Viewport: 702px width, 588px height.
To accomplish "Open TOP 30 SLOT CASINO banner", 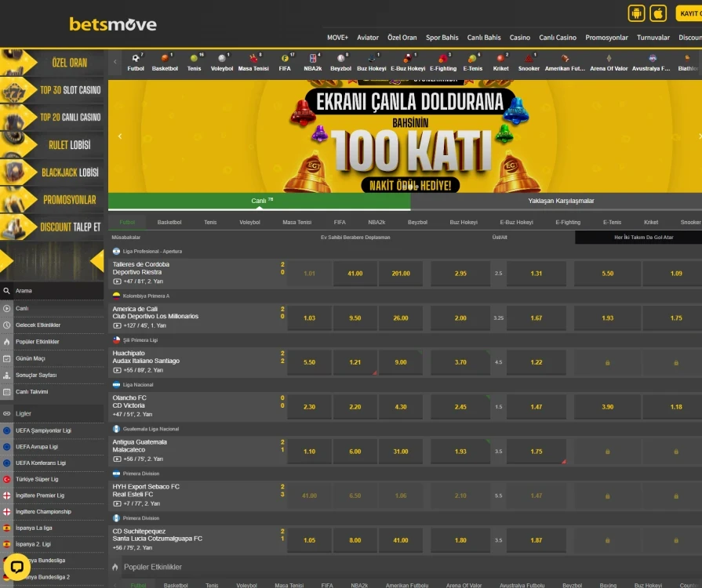I will pos(52,90).
